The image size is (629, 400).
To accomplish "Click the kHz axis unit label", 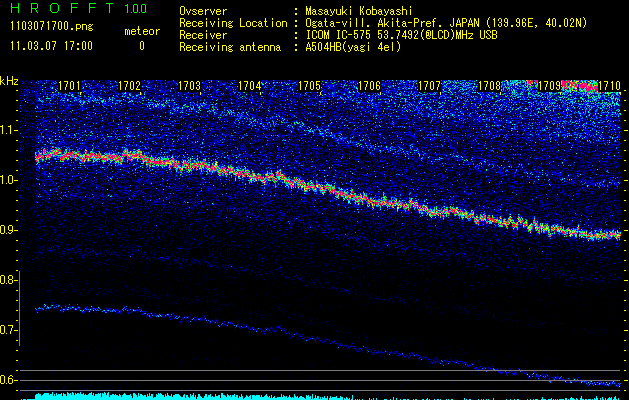I will click(x=10, y=80).
